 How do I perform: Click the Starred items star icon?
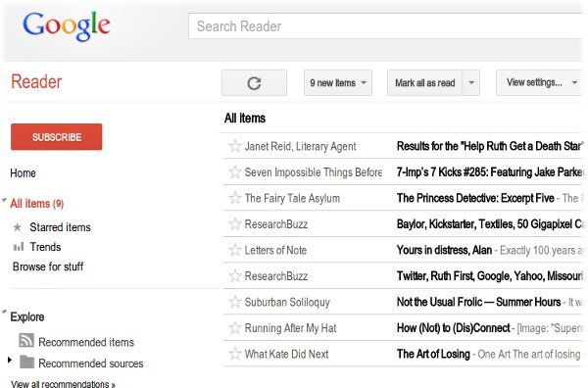(x=18, y=227)
